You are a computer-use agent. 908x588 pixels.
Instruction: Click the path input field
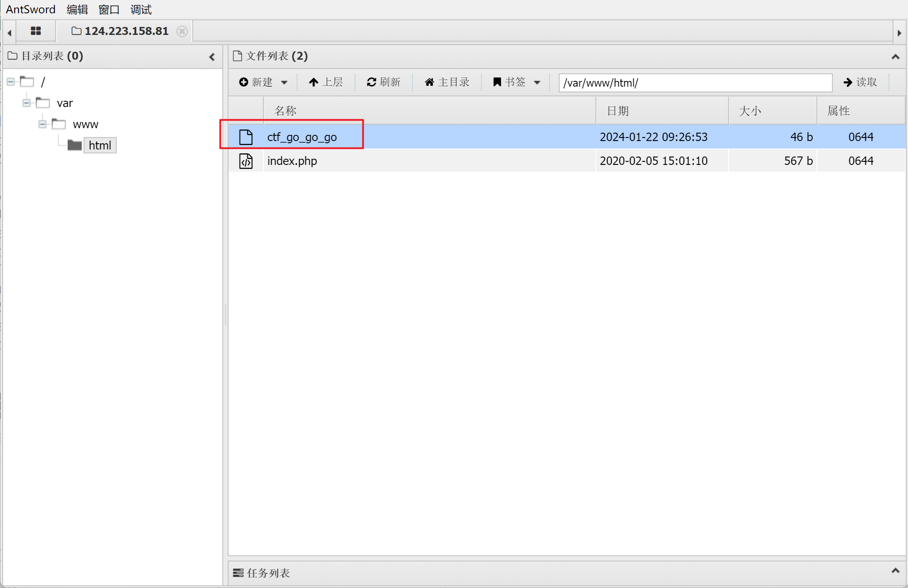(695, 83)
